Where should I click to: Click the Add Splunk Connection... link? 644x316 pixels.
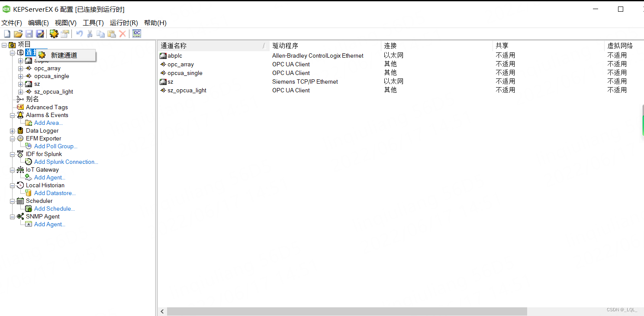(66, 162)
